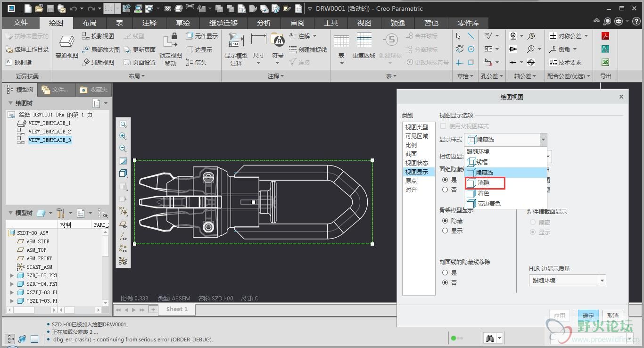Open the 显示样式 dropdown arrow
The image size is (644, 348).
[544, 140]
